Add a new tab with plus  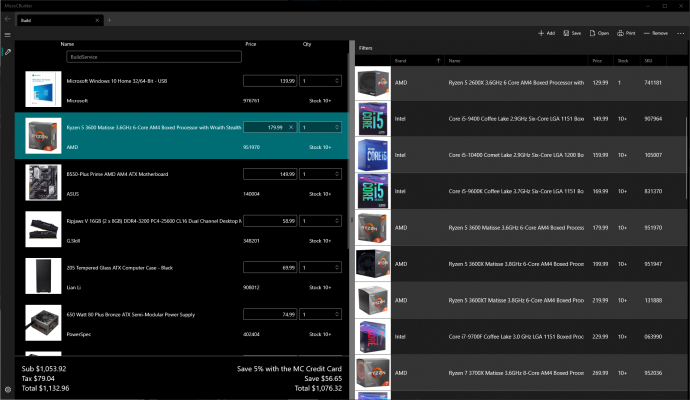[x=110, y=20]
